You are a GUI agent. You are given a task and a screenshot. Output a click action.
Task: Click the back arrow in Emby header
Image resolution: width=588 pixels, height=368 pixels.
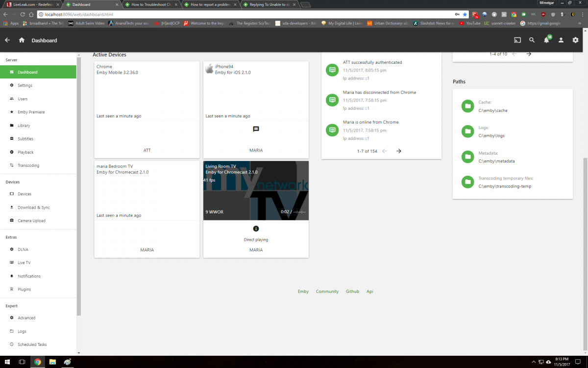click(x=7, y=40)
